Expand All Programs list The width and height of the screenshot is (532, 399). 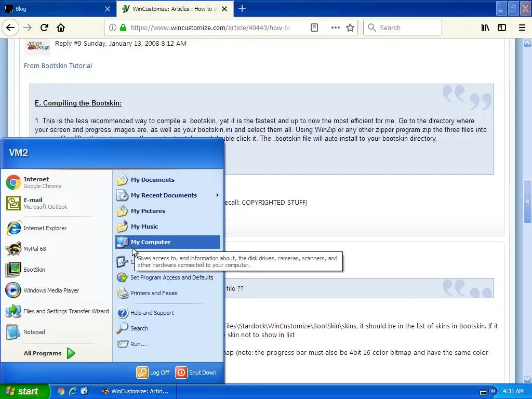(49, 353)
